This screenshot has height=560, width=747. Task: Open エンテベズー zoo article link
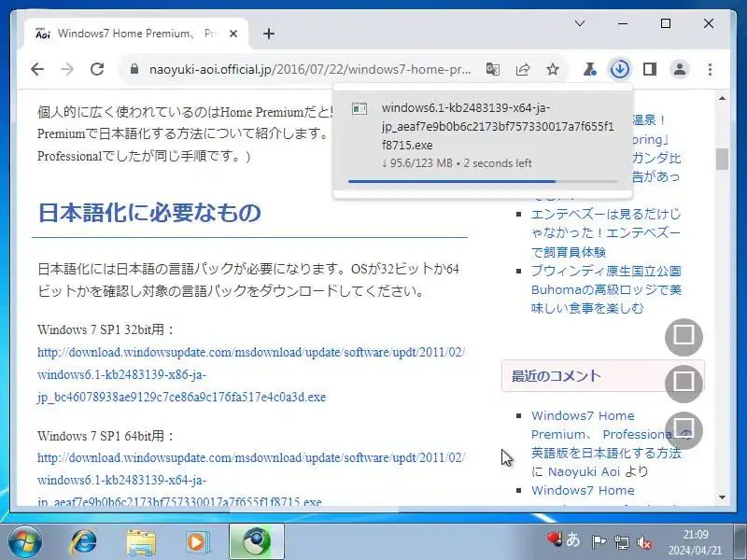[605, 232]
